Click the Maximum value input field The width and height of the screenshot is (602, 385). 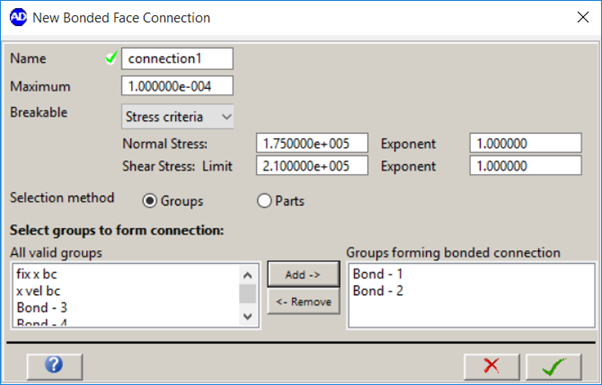[177, 86]
